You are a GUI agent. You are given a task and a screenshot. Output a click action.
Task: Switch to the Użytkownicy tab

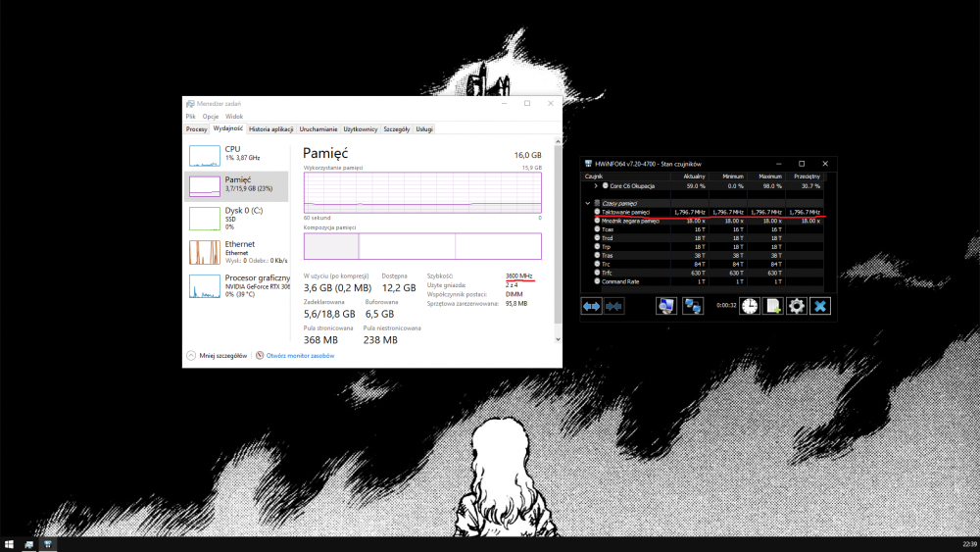tap(361, 129)
